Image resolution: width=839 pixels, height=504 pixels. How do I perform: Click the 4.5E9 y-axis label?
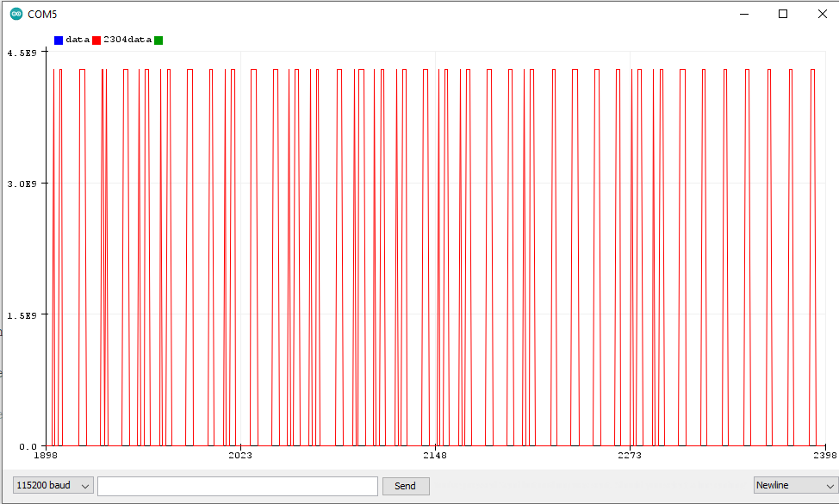21,53
